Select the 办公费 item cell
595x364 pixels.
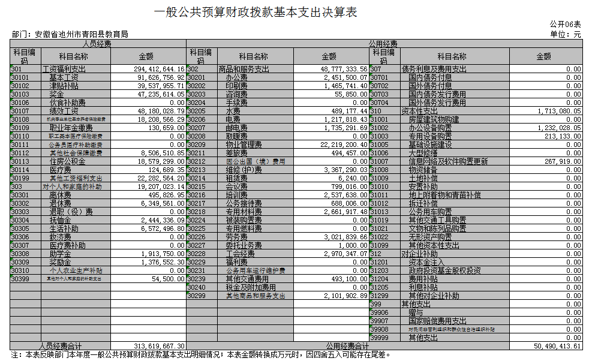click(x=236, y=78)
